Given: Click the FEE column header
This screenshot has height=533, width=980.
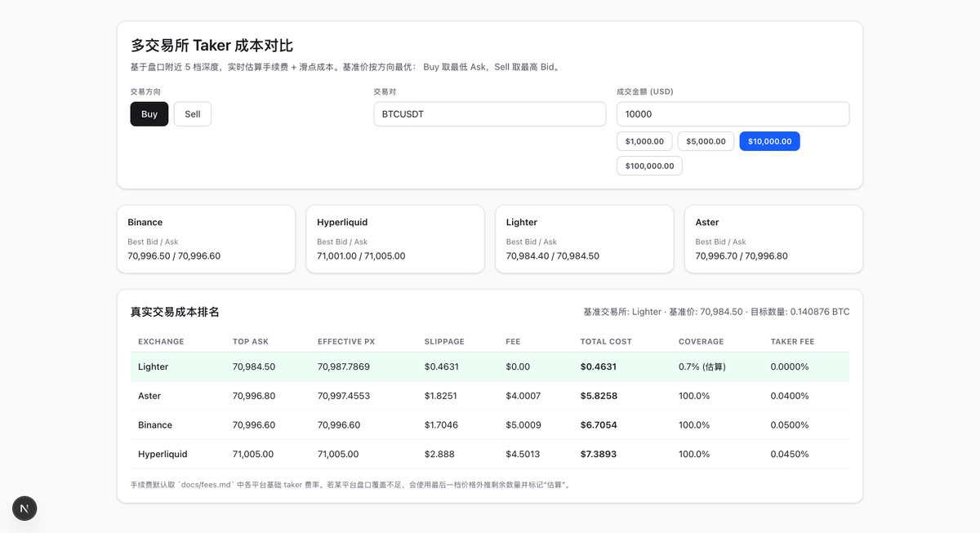Looking at the screenshot, I should 513,341.
